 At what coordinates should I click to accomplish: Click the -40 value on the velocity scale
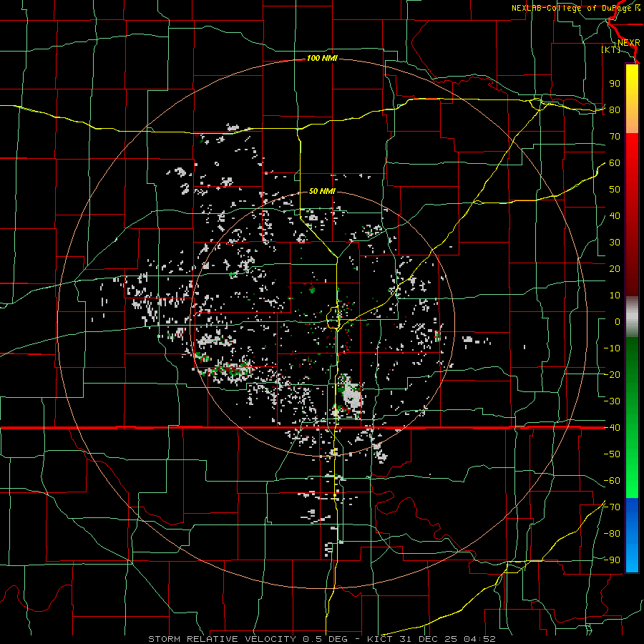[x=612, y=428]
